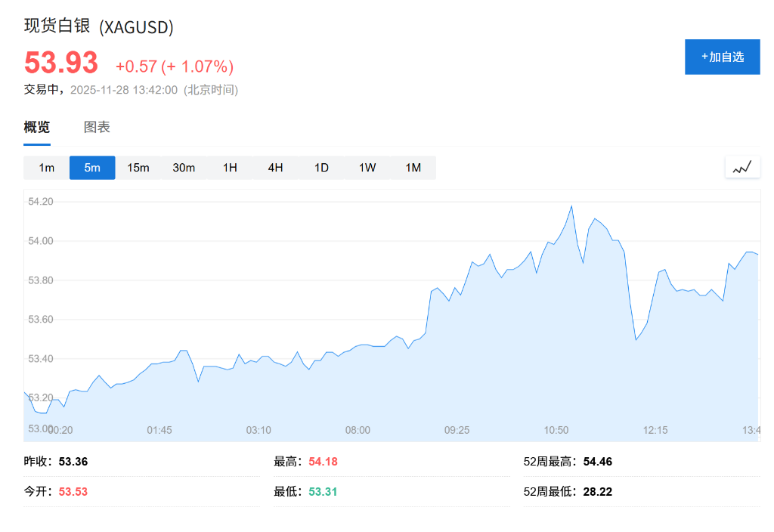
Task: Switch to the 概览 tab
Action: tap(36, 127)
